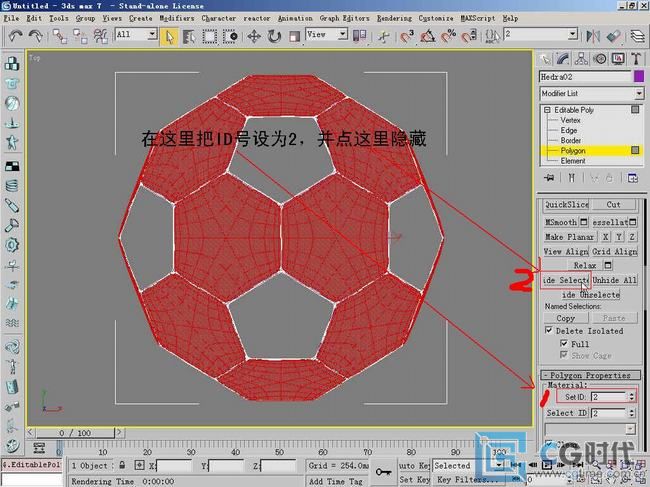This screenshot has height=487, width=650.
Task: Click the Undo arrow in the toolbar
Action: point(16,36)
